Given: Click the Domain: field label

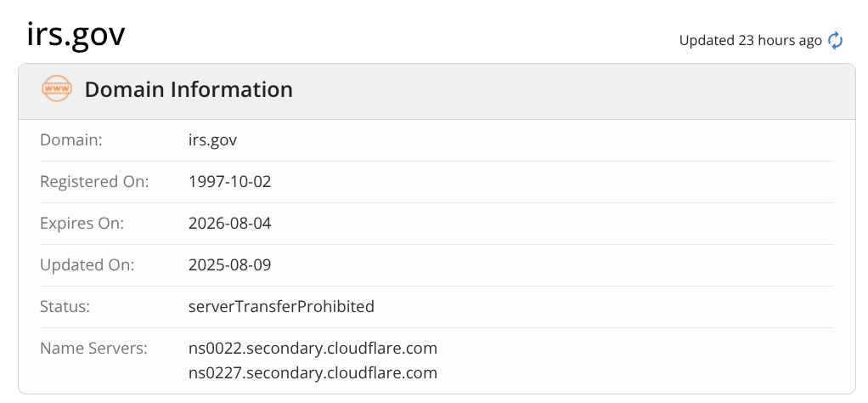Looking at the screenshot, I should click(x=71, y=139).
